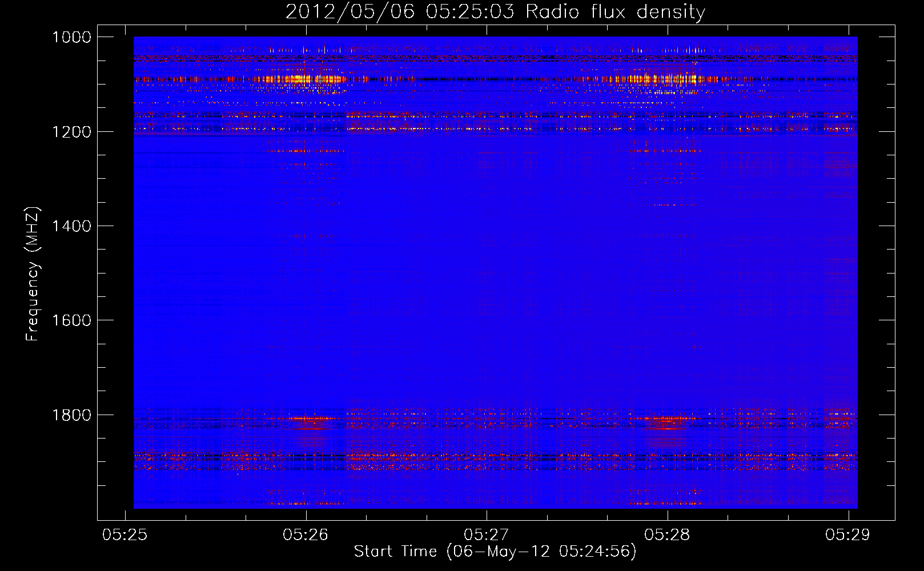Click the 05:29 time tick label
The image size is (924, 571).
point(848,534)
